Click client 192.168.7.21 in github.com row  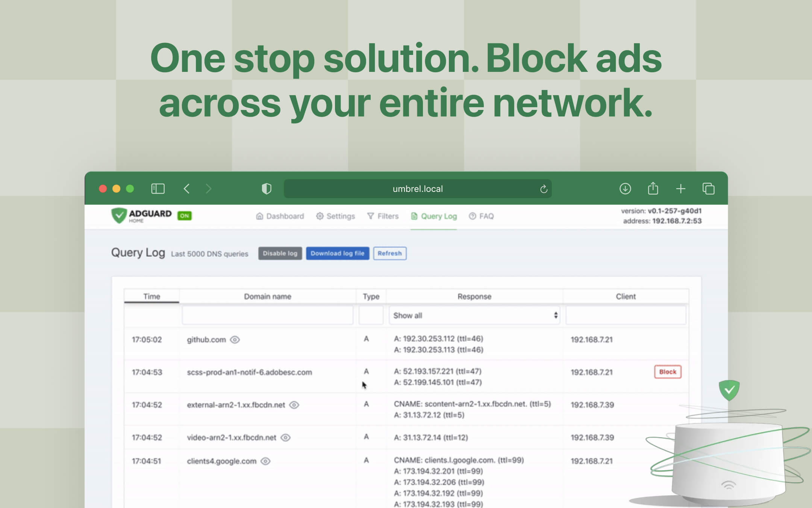tap(592, 340)
